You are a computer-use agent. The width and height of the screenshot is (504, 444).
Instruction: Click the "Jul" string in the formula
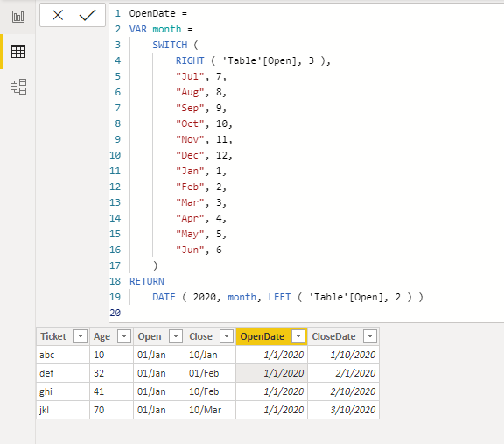pyautogui.click(x=190, y=76)
